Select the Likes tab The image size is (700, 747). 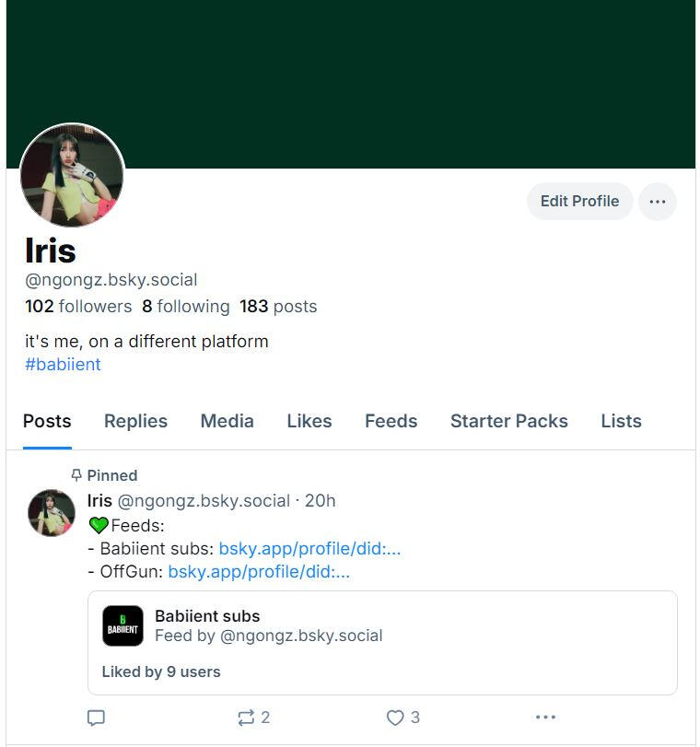pyautogui.click(x=309, y=421)
